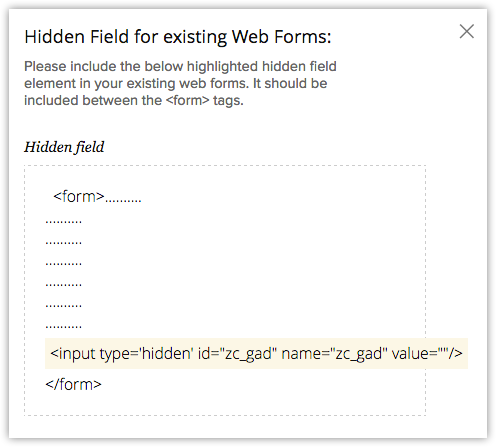Click the word 'highlighted' in the description
The height and width of the screenshot is (447, 496).
pyautogui.click(x=222, y=66)
